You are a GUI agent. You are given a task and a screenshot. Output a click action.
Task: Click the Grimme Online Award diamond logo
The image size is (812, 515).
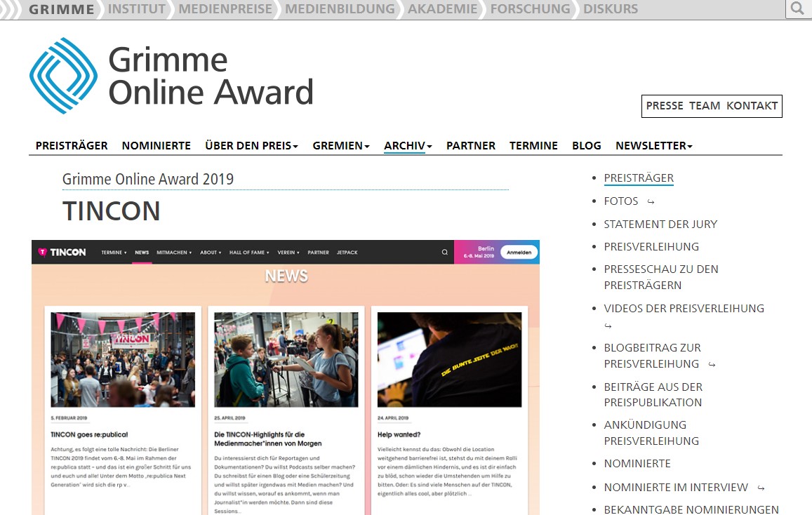click(63, 76)
